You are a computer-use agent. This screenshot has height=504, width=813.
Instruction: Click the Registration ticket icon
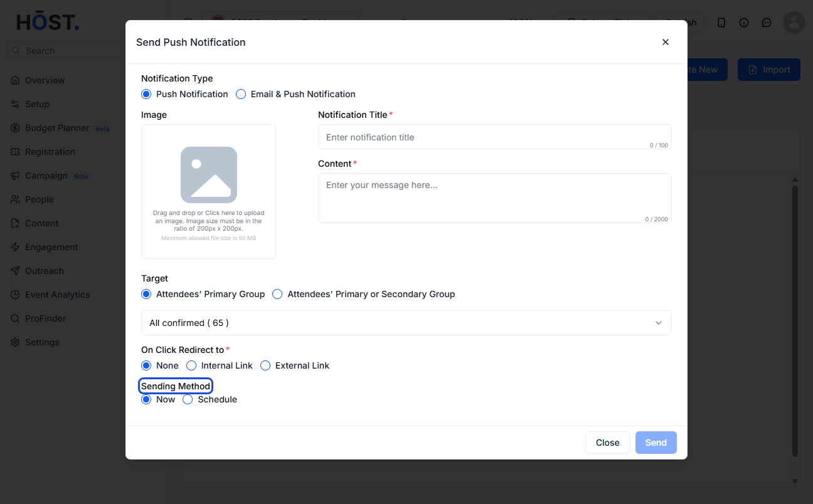(15, 152)
